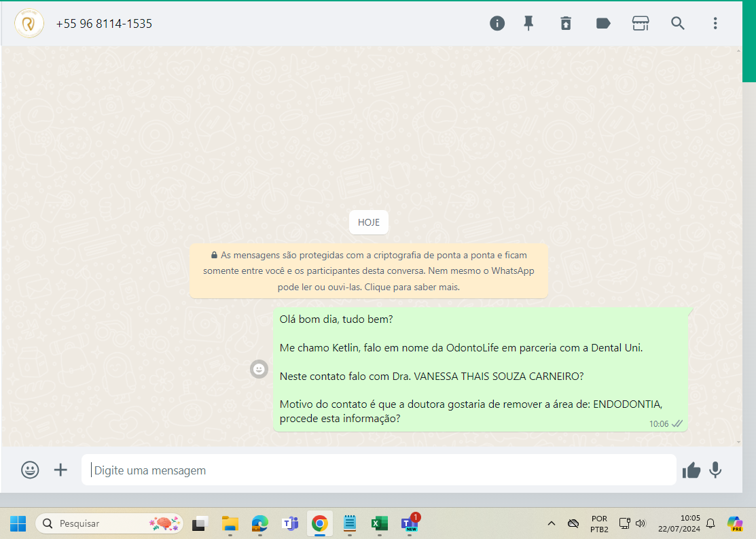
Task: Open Copilot preview icon in taskbar
Action: (x=735, y=523)
